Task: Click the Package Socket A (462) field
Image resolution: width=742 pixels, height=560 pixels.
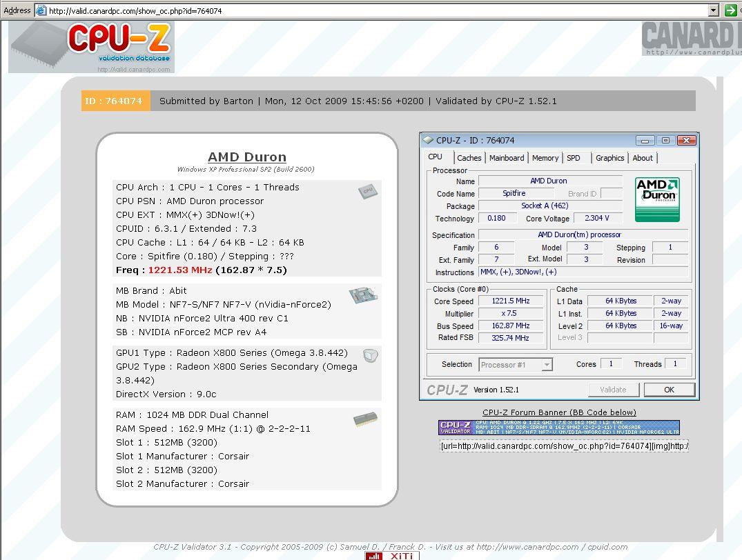Action: click(550, 206)
